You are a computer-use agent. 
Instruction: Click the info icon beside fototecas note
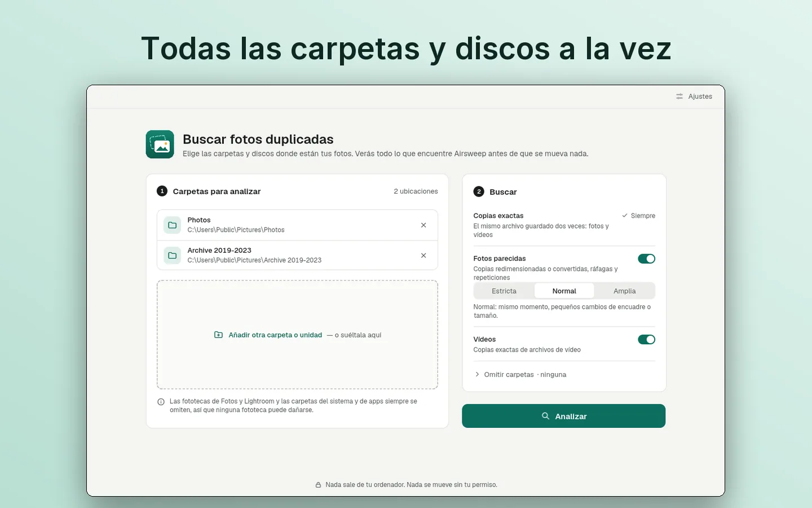pyautogui.click(x=161, y=402)
